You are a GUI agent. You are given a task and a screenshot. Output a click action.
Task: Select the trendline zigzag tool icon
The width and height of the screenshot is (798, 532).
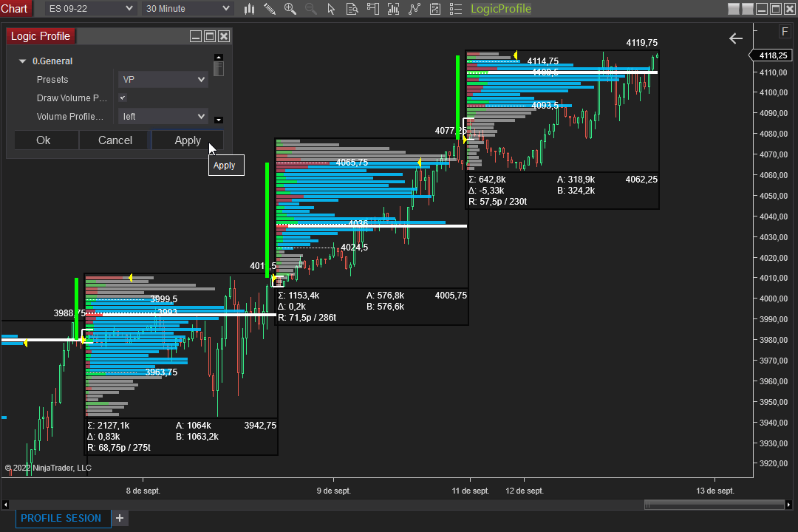[x=415, y=9]
